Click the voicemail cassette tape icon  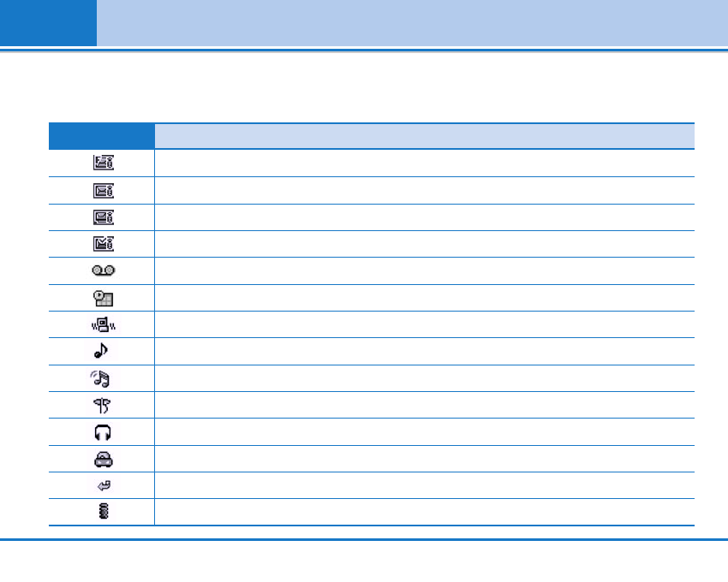pos(102,270)
